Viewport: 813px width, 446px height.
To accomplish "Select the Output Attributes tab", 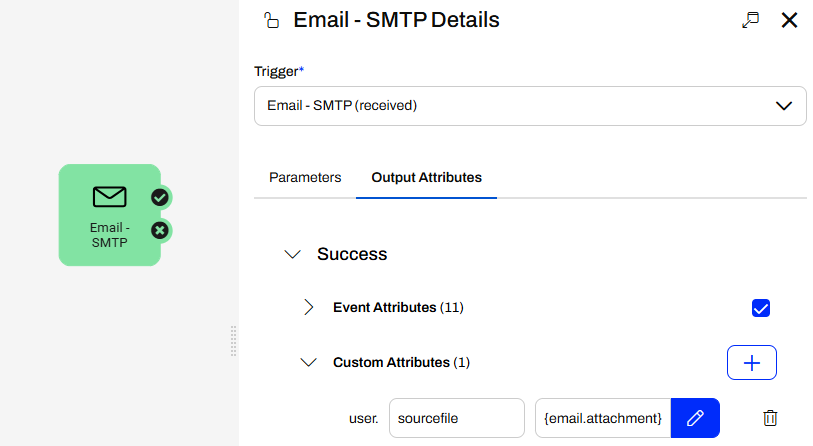I will [426, 177].
